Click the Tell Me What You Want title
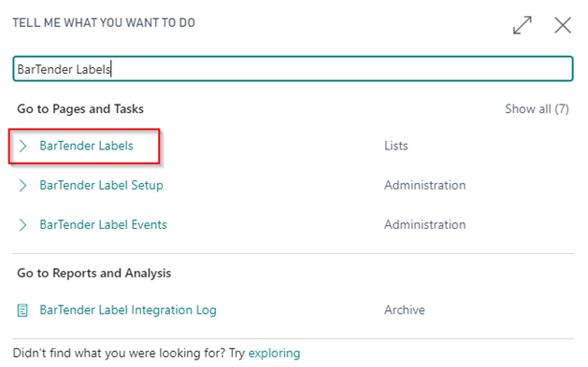The height and width of the screenshot is (367, 588). pyautogui.click(x=104, y=22)
